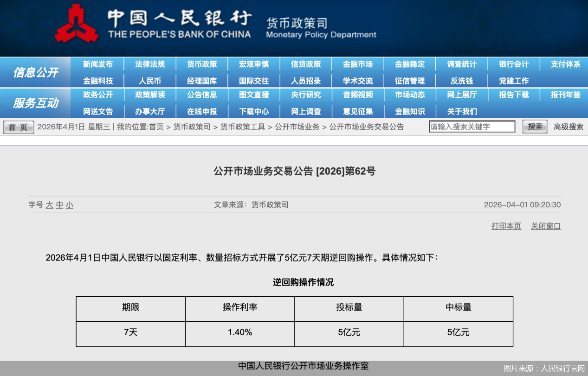The height and width of the screenshot is (376, 588).
Task: Open 关于我们 about us page
Action: pos(462,111)
